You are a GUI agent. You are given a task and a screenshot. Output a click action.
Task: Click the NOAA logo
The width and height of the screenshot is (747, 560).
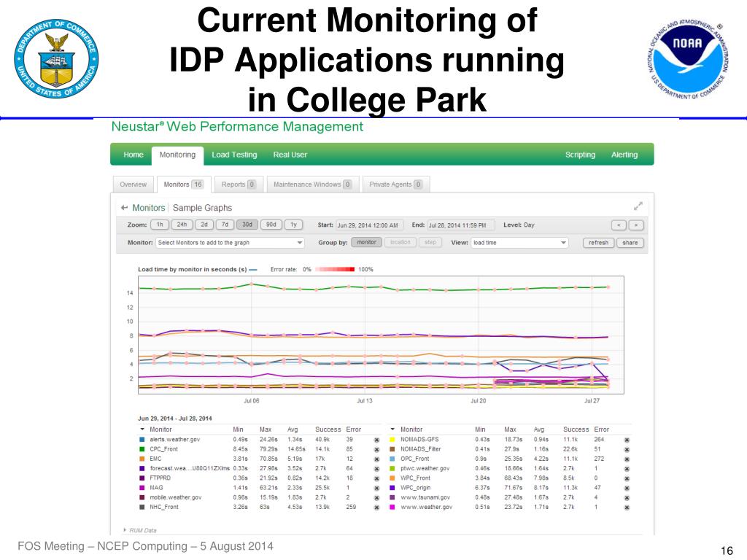[x=687, y=60]
